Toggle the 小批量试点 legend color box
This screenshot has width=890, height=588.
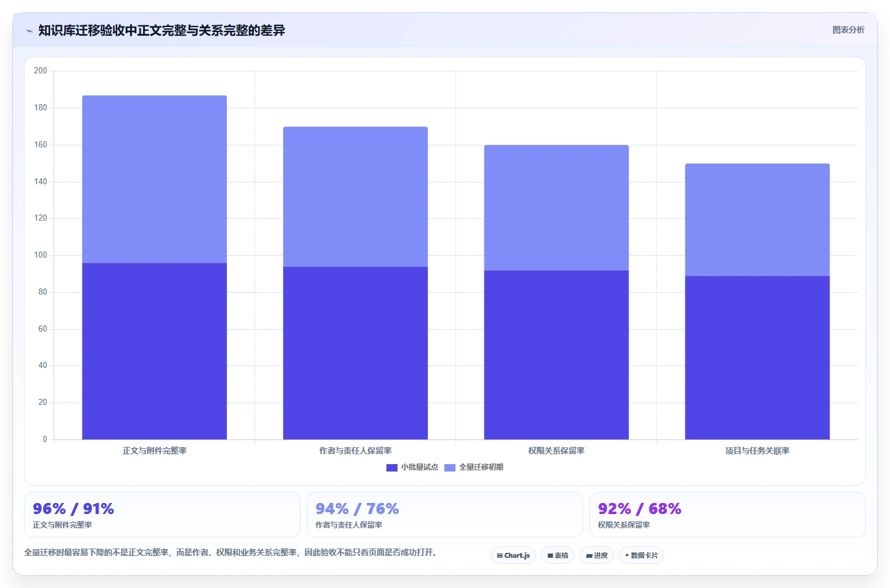pos(391,468)
